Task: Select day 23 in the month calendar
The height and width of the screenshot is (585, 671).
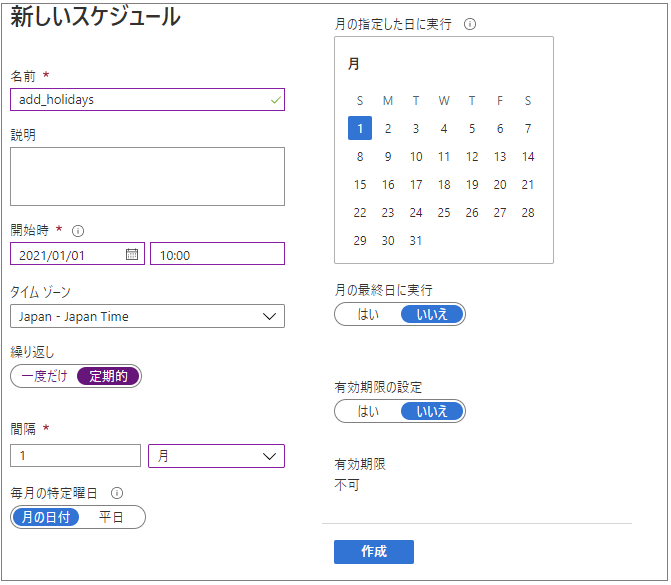Action: click(388, 212)
